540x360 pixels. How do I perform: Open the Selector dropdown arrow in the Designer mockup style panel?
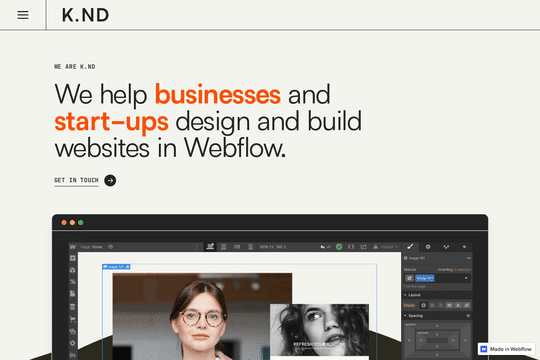(x=466, y=278)
